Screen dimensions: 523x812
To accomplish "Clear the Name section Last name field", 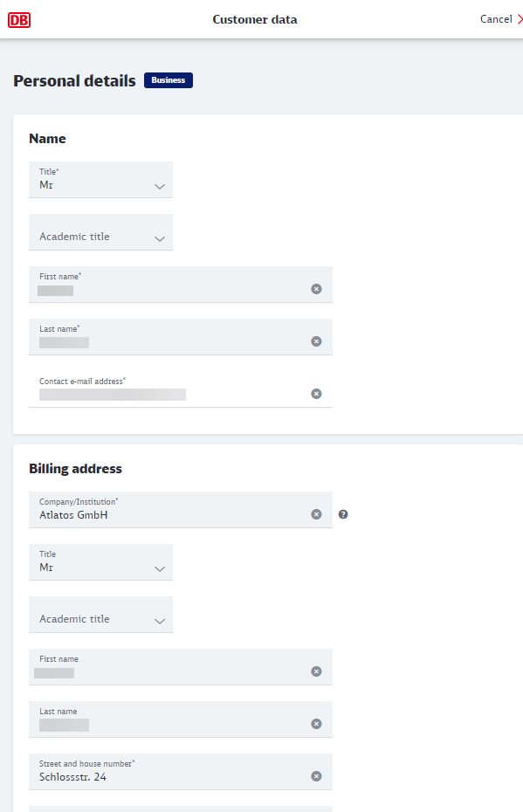I will coord(316,341).
